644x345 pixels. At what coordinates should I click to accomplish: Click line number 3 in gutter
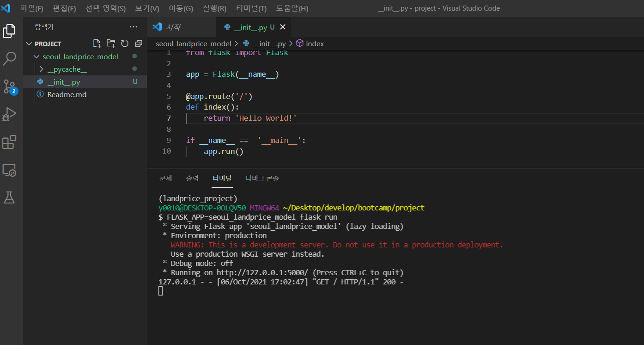pos(169,74)
